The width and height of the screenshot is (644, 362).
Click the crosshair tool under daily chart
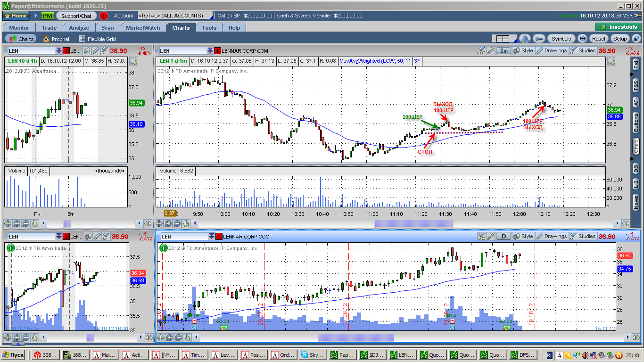coord(161,337)
